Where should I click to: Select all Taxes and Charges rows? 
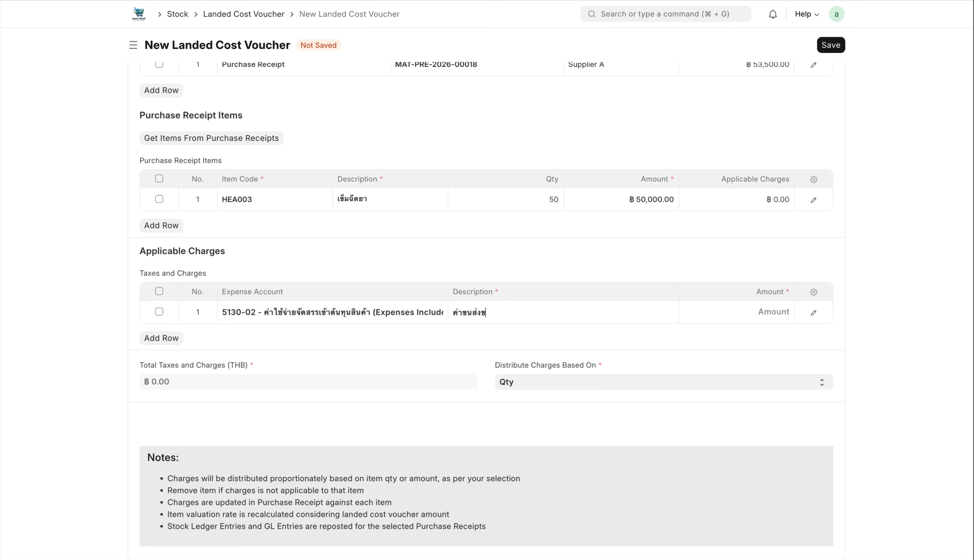pos(159,291)
